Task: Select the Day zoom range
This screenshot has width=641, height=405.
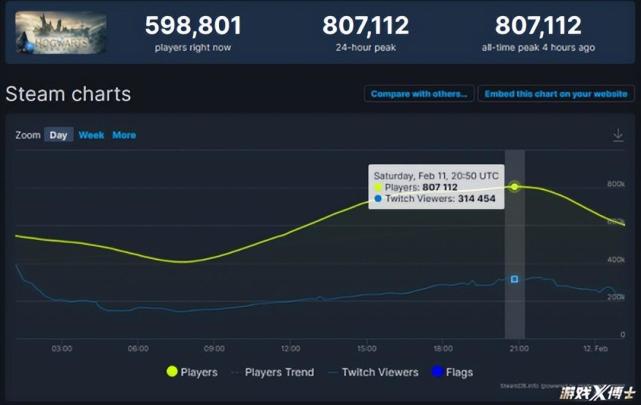Action: (58, 135)
